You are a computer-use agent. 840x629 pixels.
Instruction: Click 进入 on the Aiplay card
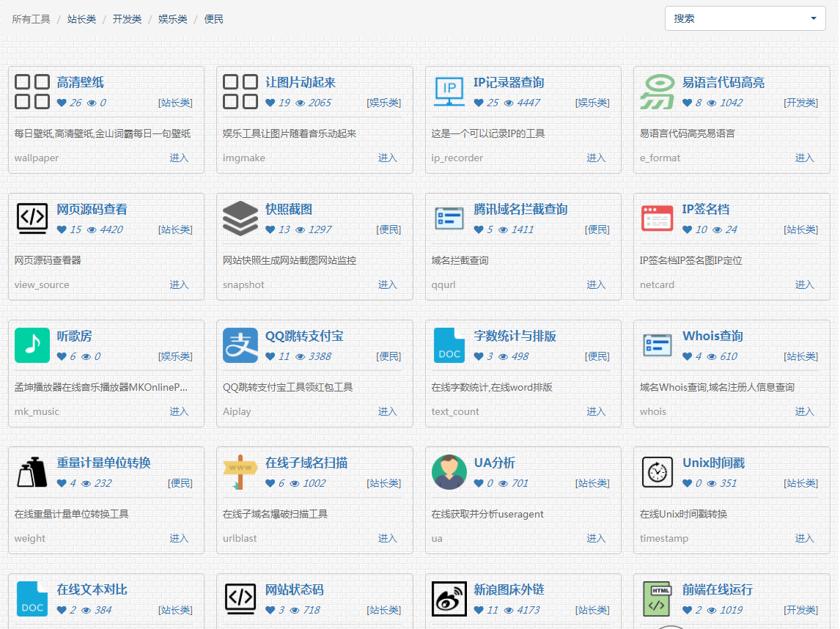tap(387, 412)
